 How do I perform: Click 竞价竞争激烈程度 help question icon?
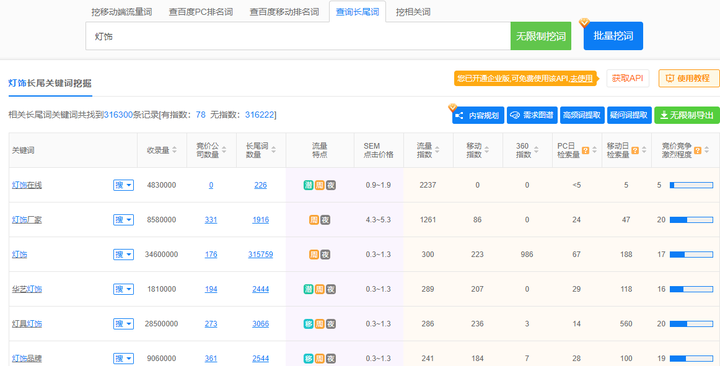[698, 150]
